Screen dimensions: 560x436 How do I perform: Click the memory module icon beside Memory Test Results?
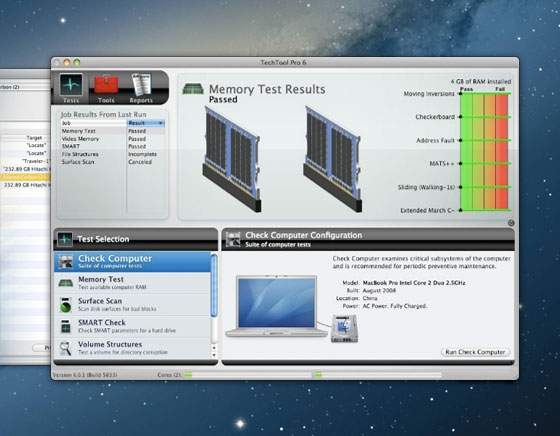pos(193,89)
